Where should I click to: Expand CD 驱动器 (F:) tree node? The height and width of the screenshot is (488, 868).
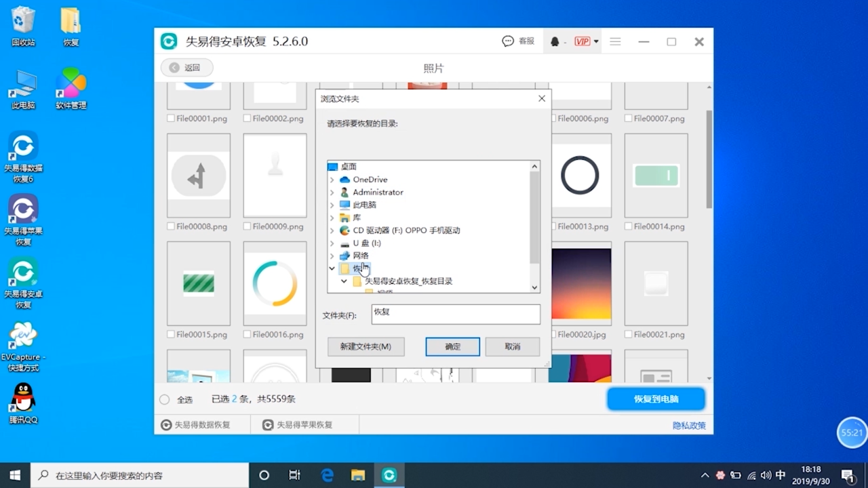pos(332,230)
